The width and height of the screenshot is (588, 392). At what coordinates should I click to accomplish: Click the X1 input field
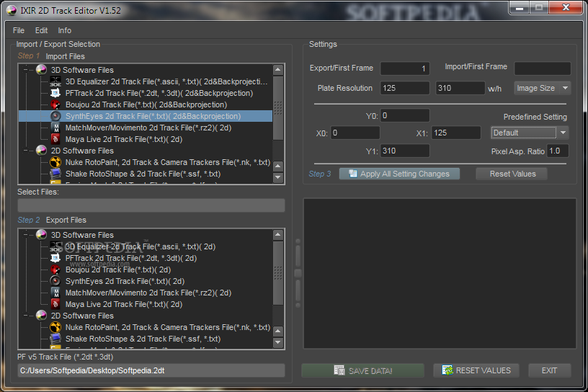tap(456, 133)
